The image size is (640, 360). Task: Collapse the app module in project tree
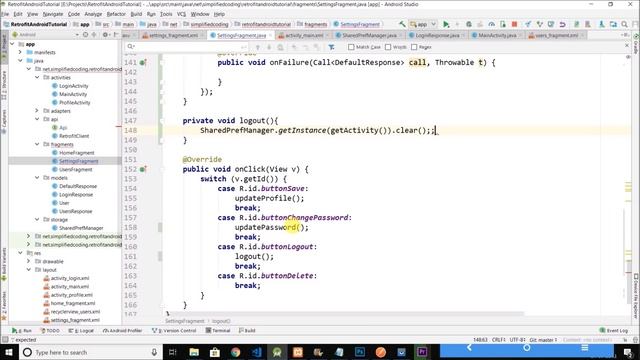point(12,44)
